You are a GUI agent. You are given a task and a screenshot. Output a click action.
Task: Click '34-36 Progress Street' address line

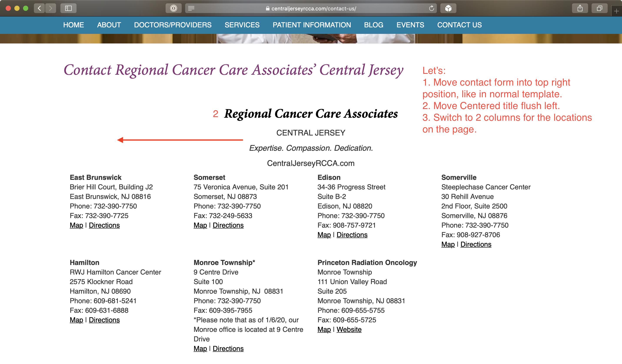pyautogui.click(x=351, y=187)
